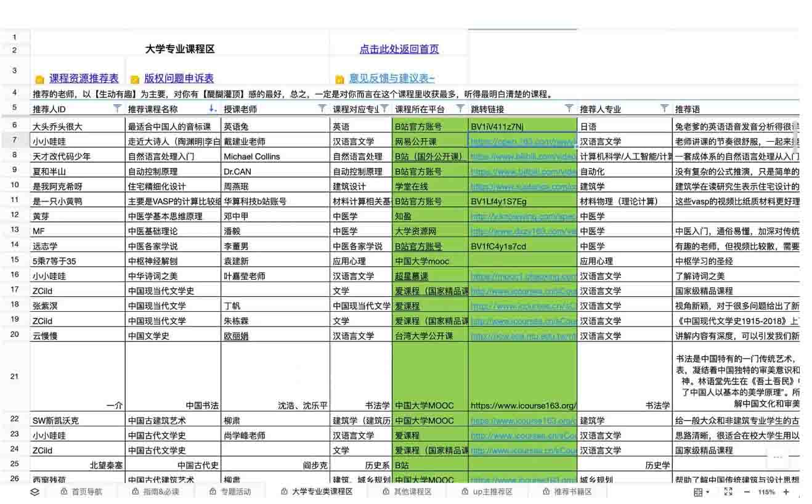Image resolution: width=812 pixels, height=504 pixels.
Task: Open the 意见反馈与建议表~ link
Action: pyautogui.click(x=392, y=78)
